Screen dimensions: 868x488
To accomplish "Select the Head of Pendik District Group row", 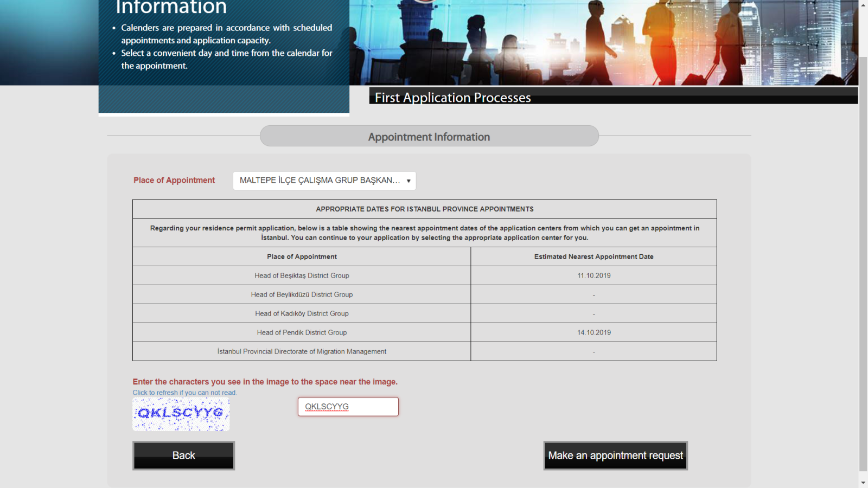I will click(302, 332).
